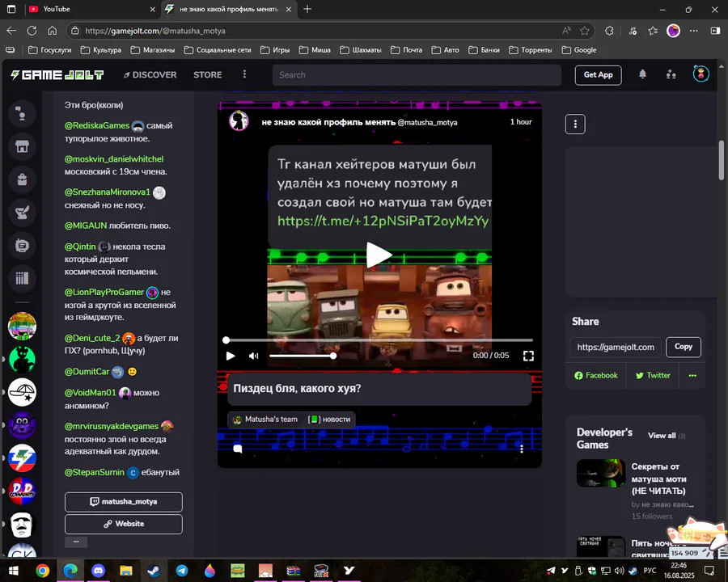Open the green character community in sidebar
The height and width of the screenshot is (582, 728).
point(22,359)
